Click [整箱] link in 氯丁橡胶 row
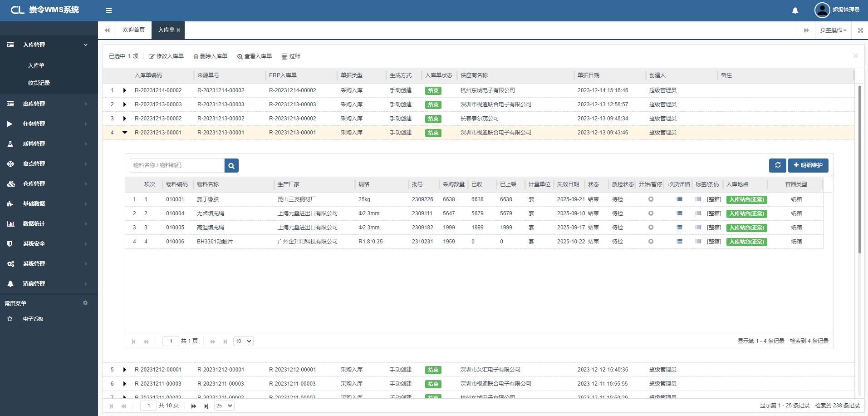 [714, 199]
